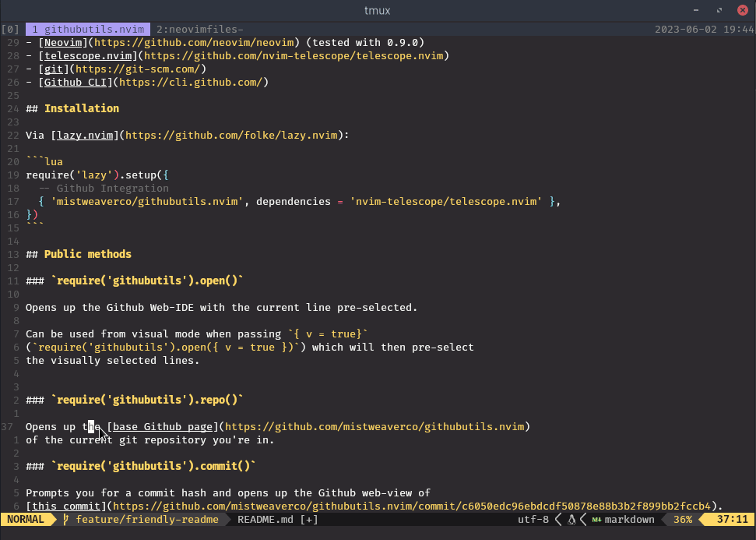Click the mistweaverco/githubutils.nvim URL on line 37
Image resolution: width=756 pixels, height=540 pixels.
(374, 426)
